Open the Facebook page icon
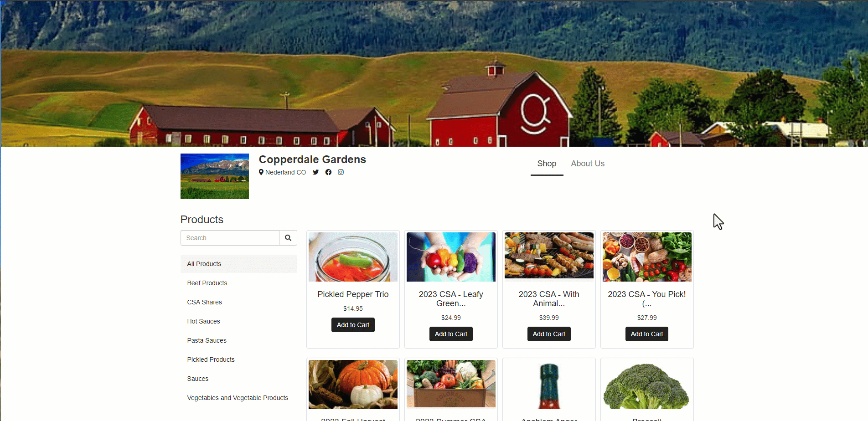 coord(328,172)
